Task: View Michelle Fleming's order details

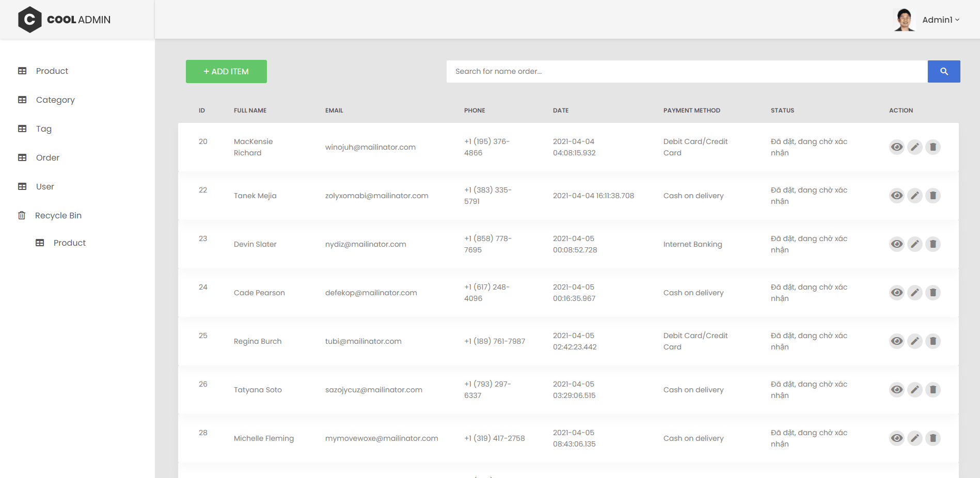Action: tap(897, 438)
